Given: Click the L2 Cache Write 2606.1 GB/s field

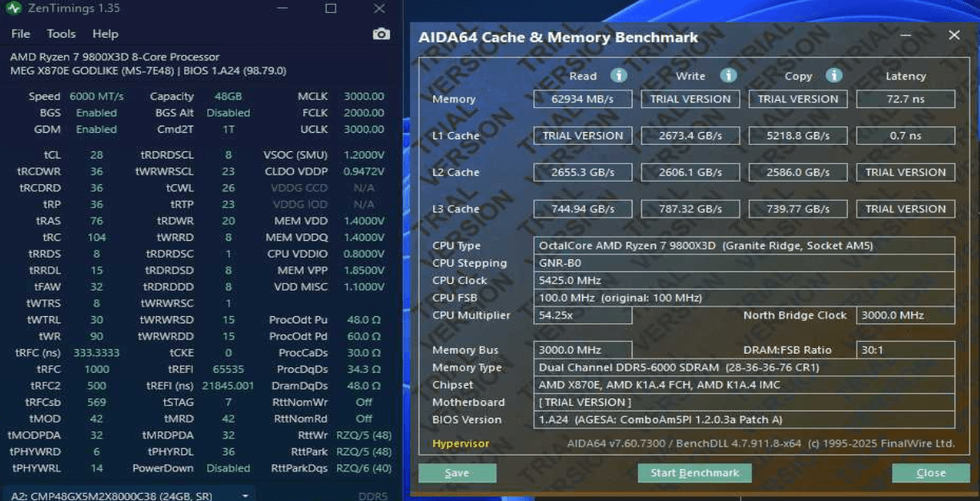Looking at the screenshot, I should 690,172.
